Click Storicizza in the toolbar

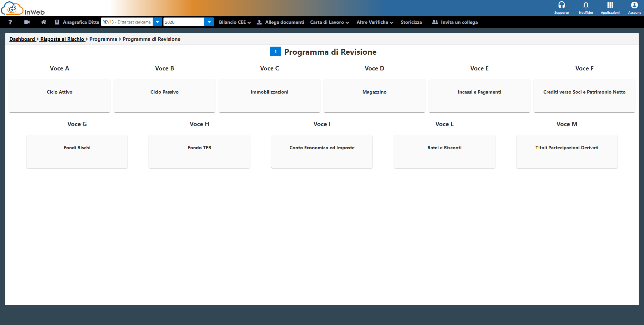pos(411,22)
